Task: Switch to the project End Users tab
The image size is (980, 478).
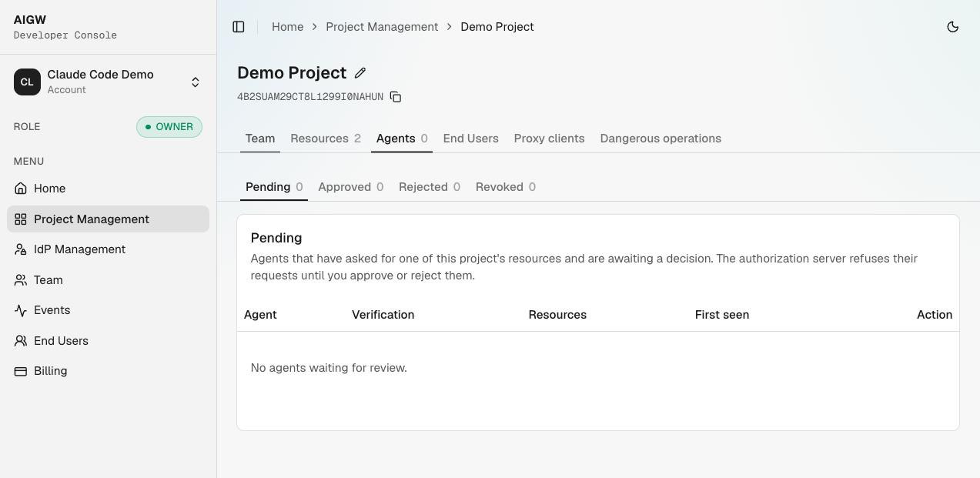Action: [x=470, y=139]
